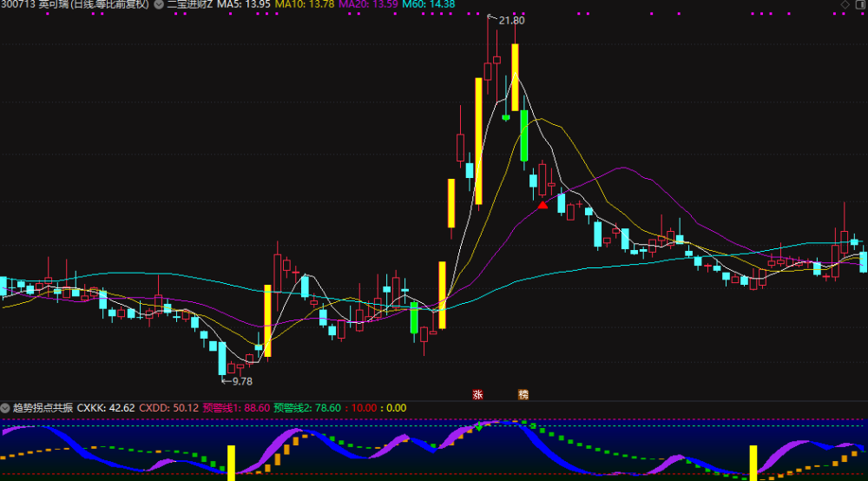Click the 趋势拐点共振 indicator title
This screenshot has width=868, height=481.
[x=43, y=408]
